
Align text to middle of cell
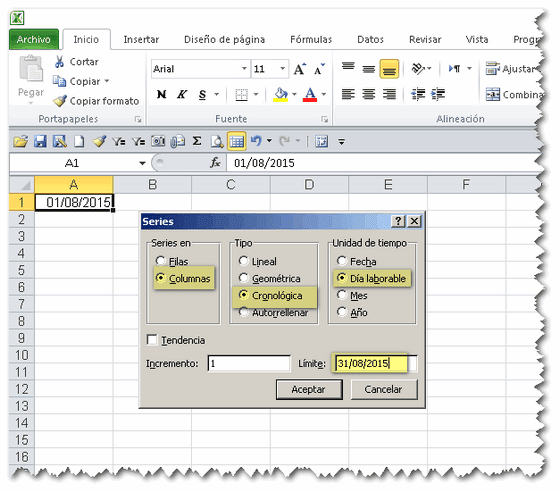click(369, 68)
